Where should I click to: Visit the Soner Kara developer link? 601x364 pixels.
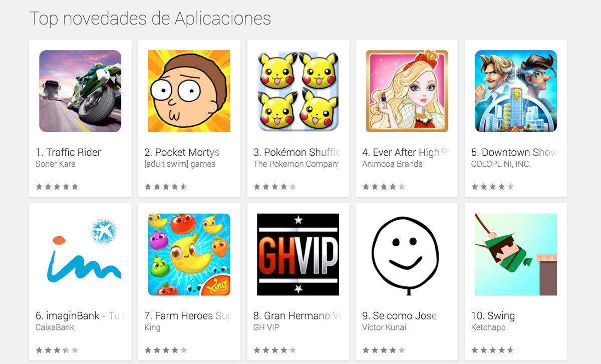(56, 164)
